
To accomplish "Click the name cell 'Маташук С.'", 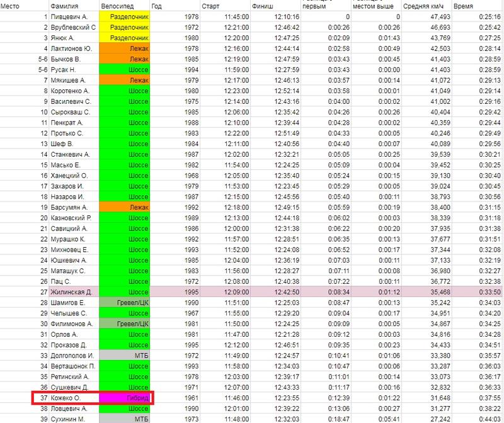I will click(x=74, y=271).
